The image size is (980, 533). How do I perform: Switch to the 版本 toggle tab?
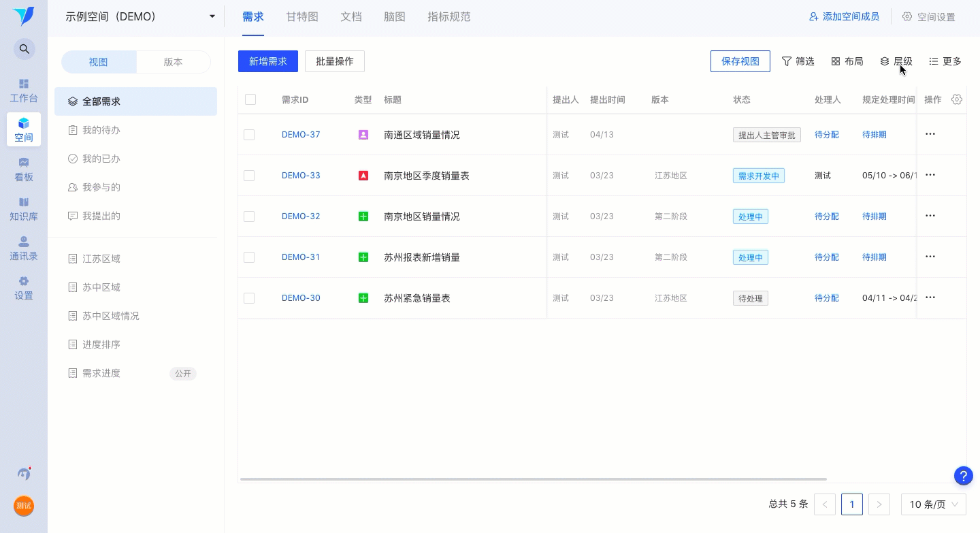point(172,62)
